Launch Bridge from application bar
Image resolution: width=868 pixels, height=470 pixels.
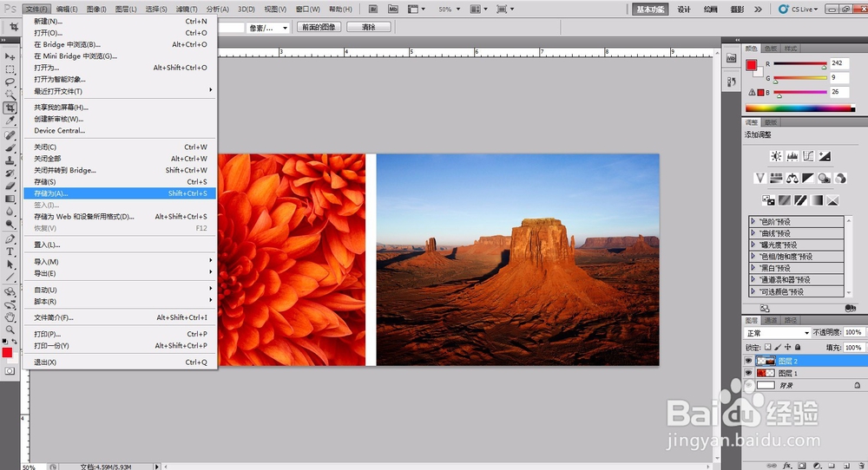point(373,9)
